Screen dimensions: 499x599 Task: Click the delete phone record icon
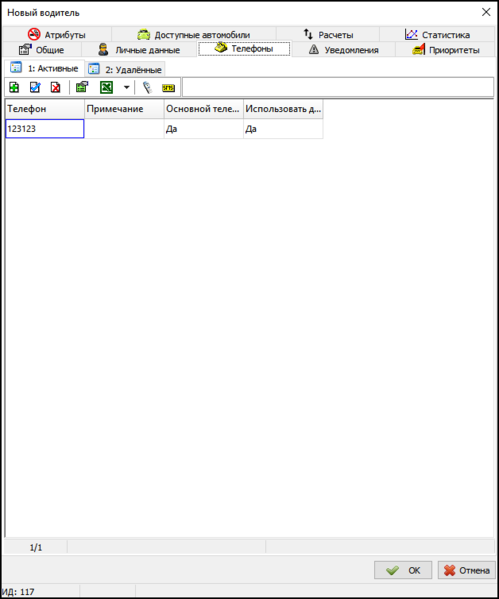[x=56, y=87]
